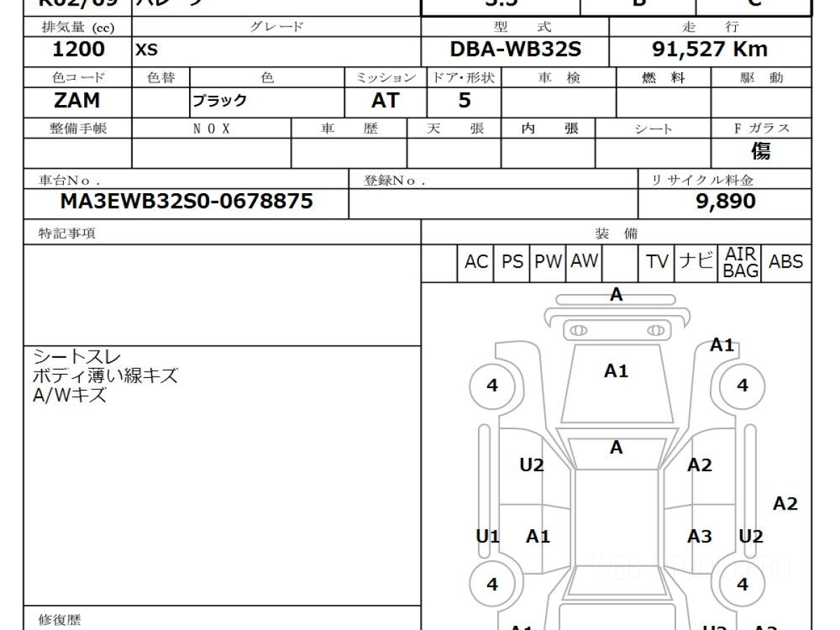Select the 色替 header
This screenshot has width=840, height=630.
(x=160, y=78)
